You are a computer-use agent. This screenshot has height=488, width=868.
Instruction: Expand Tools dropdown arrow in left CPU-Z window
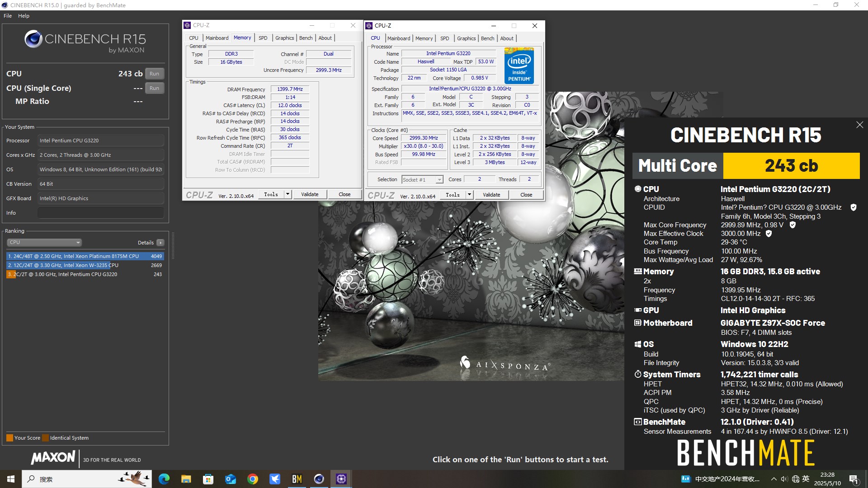click(x=288, y=194)
